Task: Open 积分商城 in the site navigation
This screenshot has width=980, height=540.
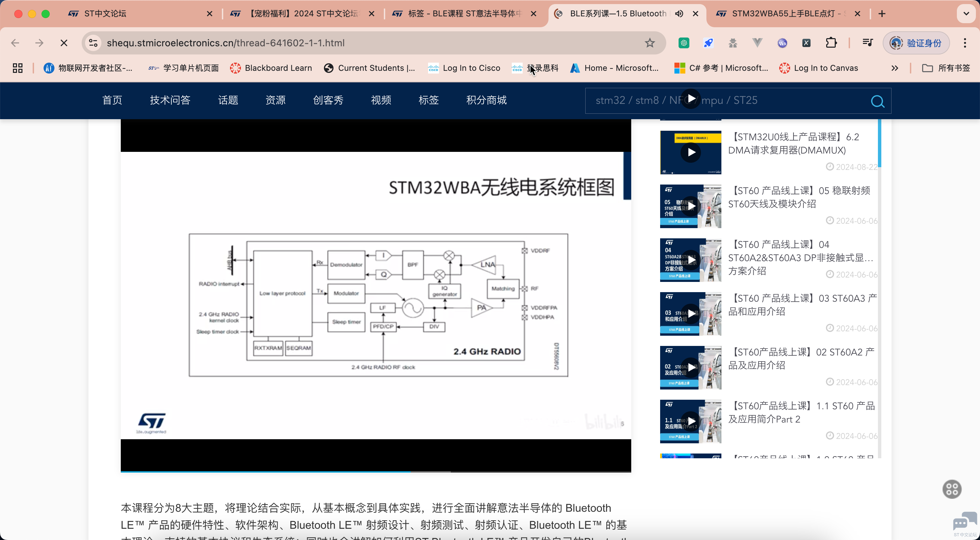Action: [x=486, y=100]
